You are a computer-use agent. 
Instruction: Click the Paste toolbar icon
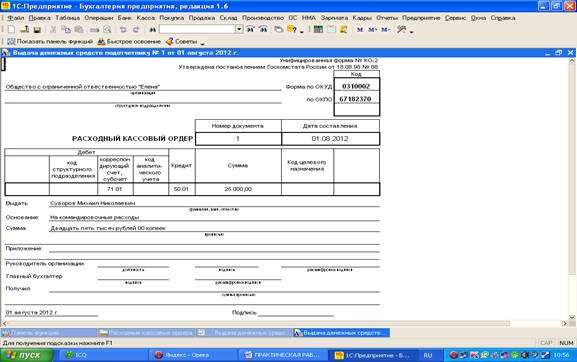pyautogui.click(x=79, y=29)
